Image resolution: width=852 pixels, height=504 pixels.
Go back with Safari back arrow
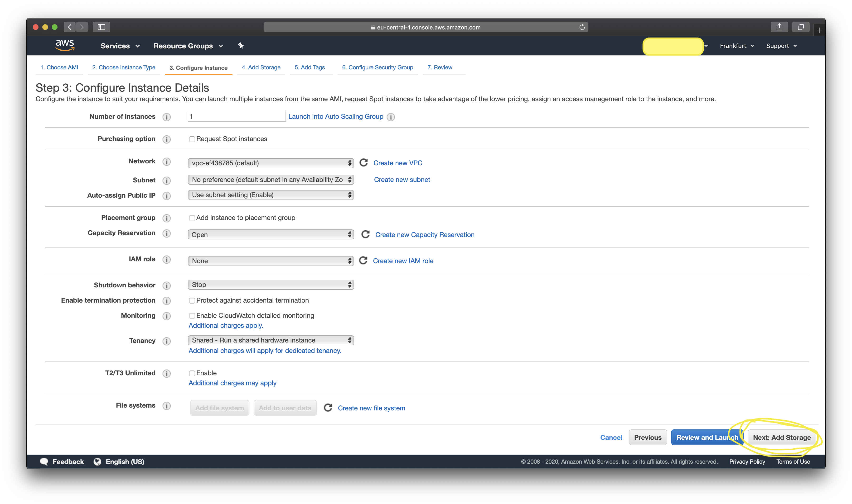click(70, 27)
